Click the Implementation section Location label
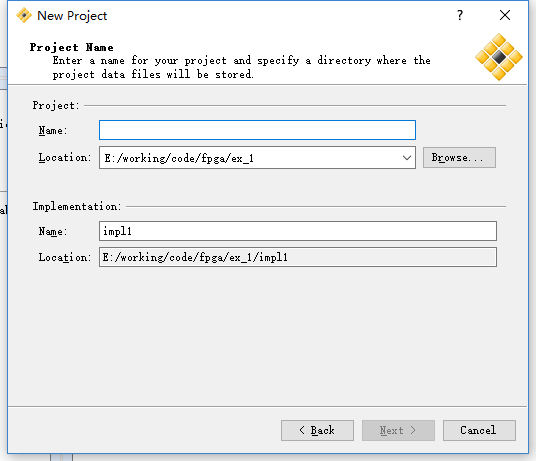 pyautogui.click(x=65, y=257)
